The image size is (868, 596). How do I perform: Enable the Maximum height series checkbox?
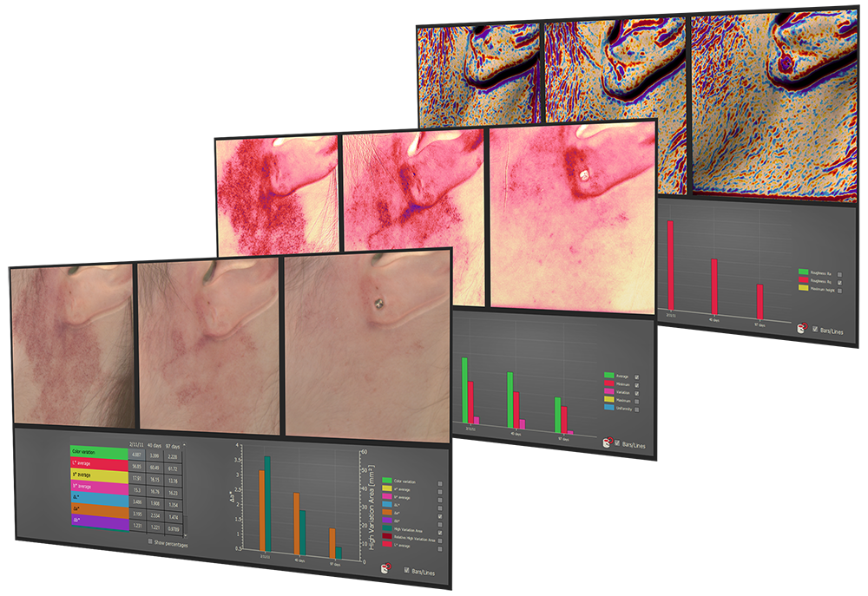839,292
